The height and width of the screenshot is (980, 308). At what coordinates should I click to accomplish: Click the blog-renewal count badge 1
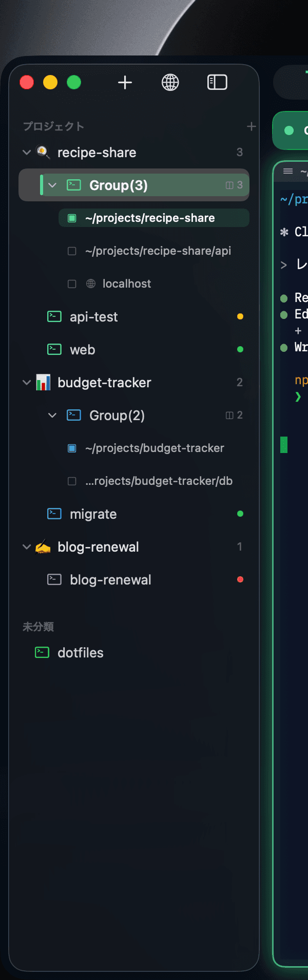240,546
